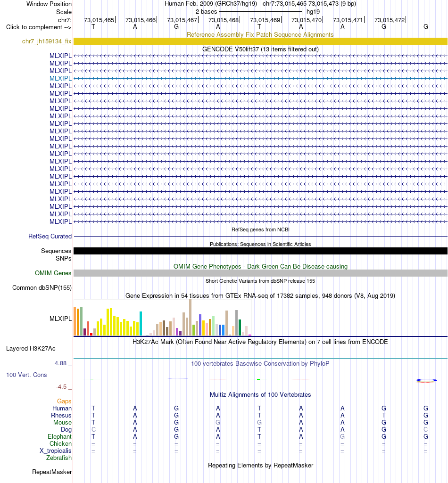Select the X_tropicalis species label
Screen dimensions: 448x483
pyautogui.click(x=56, y=451)
